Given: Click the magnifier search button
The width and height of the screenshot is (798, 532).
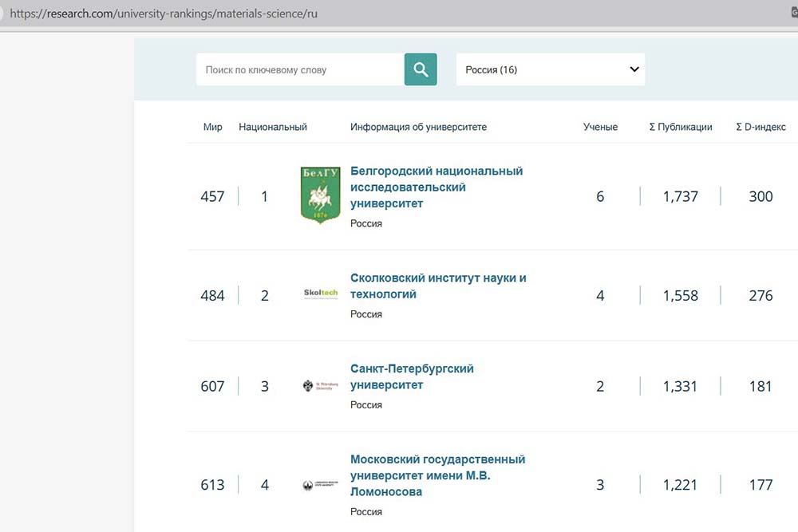Looking at the screenshot, I should pyautogui.click(x=421, y=69).
